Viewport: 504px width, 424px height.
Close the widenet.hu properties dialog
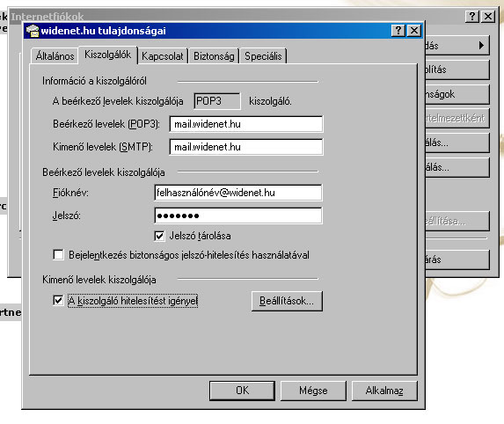[x=414, y=31]
